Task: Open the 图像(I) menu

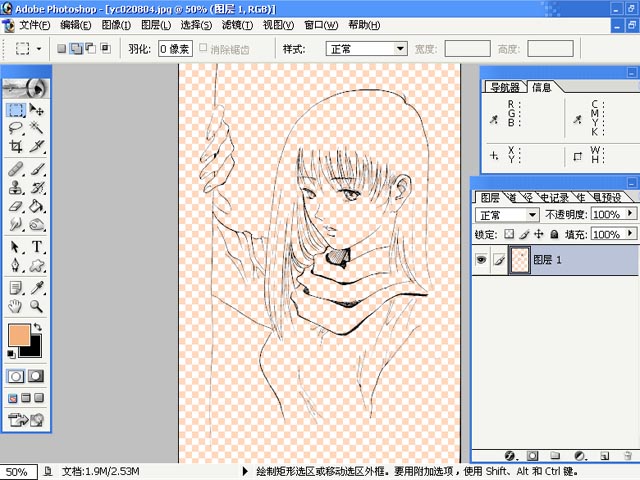Action: point(116,25)
